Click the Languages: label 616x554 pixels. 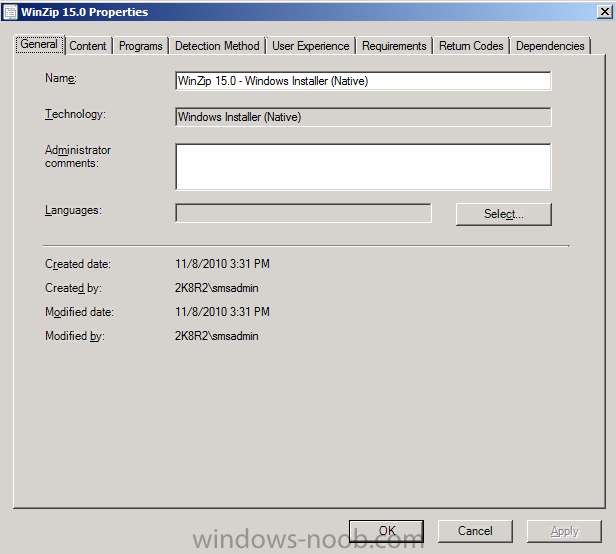click(73, 210)
